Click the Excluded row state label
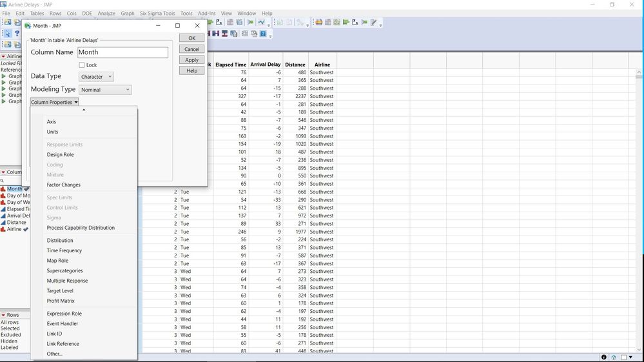This screenshot has height=362, width=644. click(x=11, y=335)
